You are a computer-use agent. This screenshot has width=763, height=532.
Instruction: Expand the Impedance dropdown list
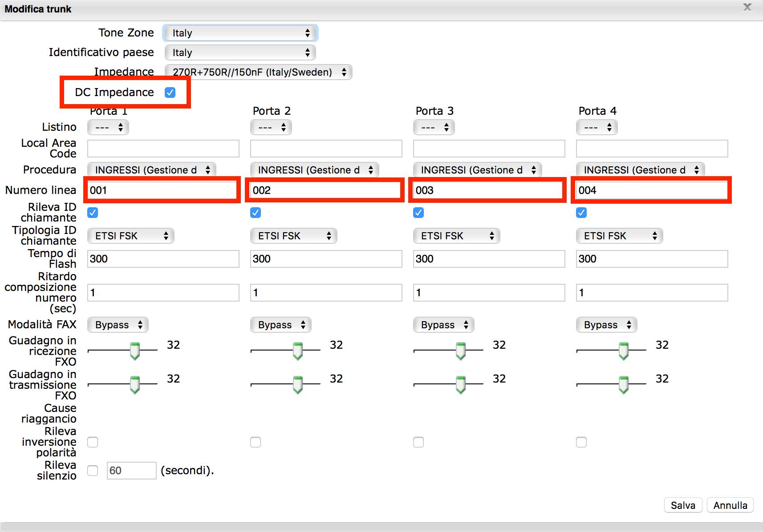(x=258, y=72)
